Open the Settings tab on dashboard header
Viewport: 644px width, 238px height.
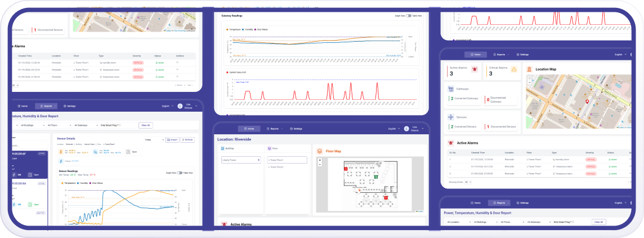click(522, 55)
